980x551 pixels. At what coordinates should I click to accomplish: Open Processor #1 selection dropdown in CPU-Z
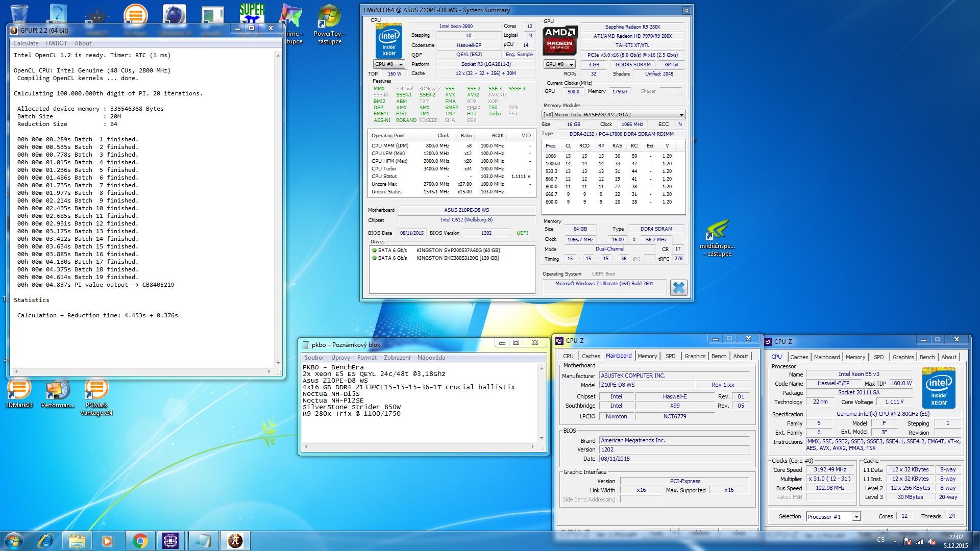[834, 517]
